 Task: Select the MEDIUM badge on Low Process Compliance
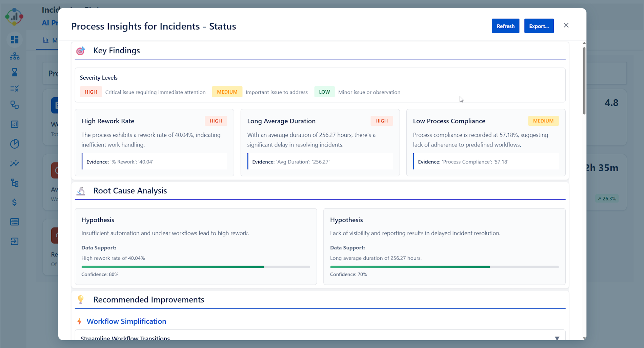(543, 121)
